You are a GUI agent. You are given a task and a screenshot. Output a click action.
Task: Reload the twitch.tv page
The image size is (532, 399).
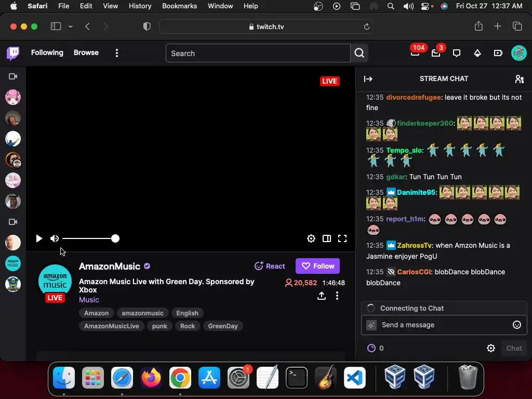366,27
